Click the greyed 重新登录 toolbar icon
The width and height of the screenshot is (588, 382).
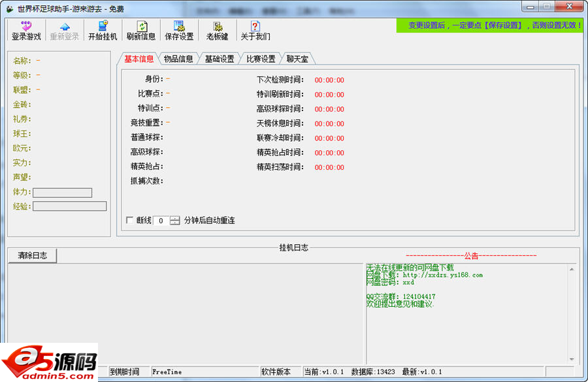pyautogui.click(x=65, y=31)
